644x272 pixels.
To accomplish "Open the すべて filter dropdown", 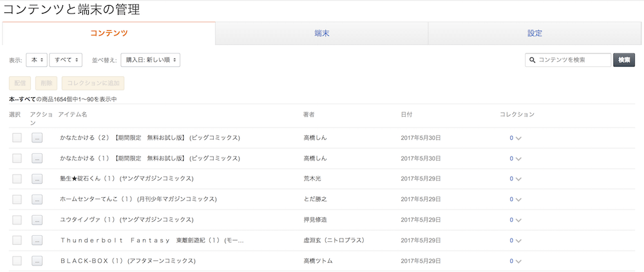I will click(66, 60).
